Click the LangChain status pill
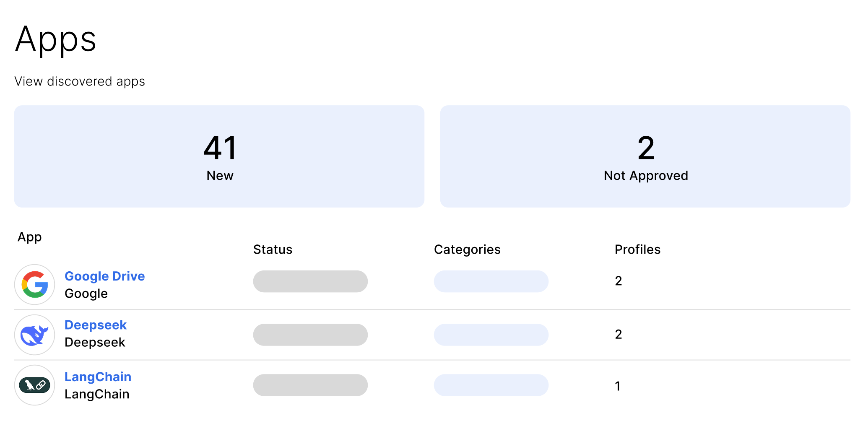868x426 pixels. click(x=310, y=385)
